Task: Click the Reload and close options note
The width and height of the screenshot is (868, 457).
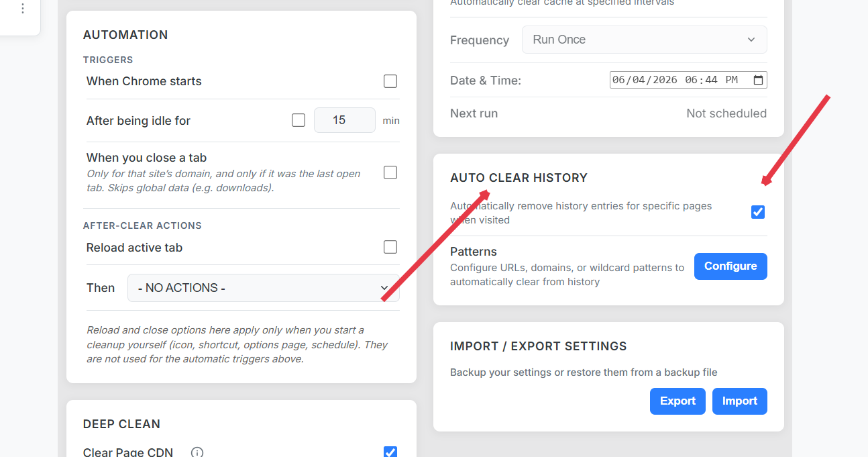Action: coord(237,344)
